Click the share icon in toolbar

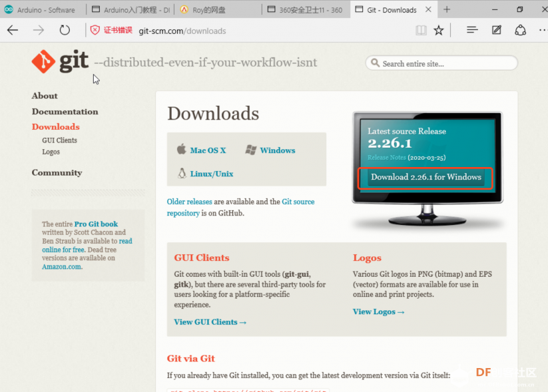click(x=521, y=30)
